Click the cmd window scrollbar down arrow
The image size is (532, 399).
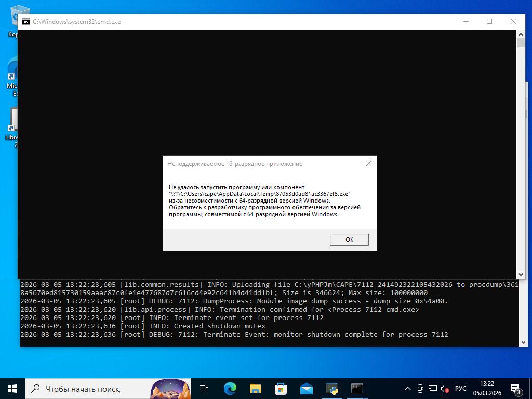point(521,275)
